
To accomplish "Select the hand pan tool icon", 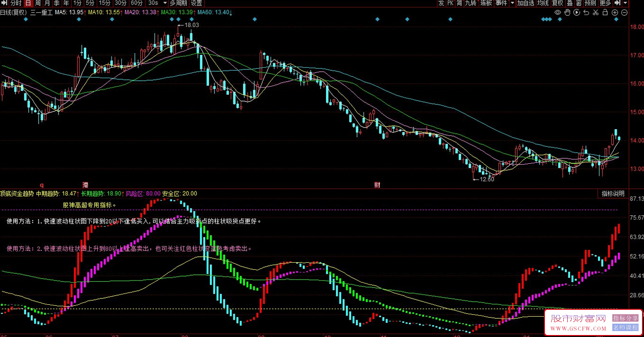I will pos(567,12).
